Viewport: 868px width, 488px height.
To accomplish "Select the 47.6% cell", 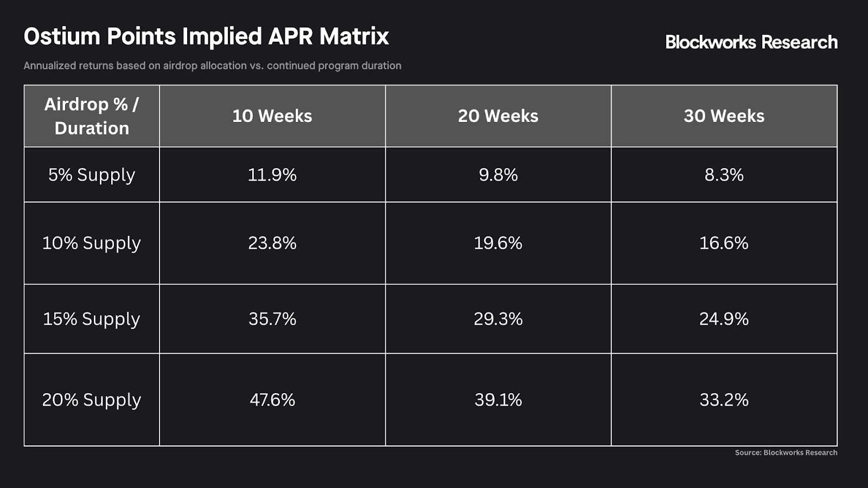I will [x=272, y=400].
